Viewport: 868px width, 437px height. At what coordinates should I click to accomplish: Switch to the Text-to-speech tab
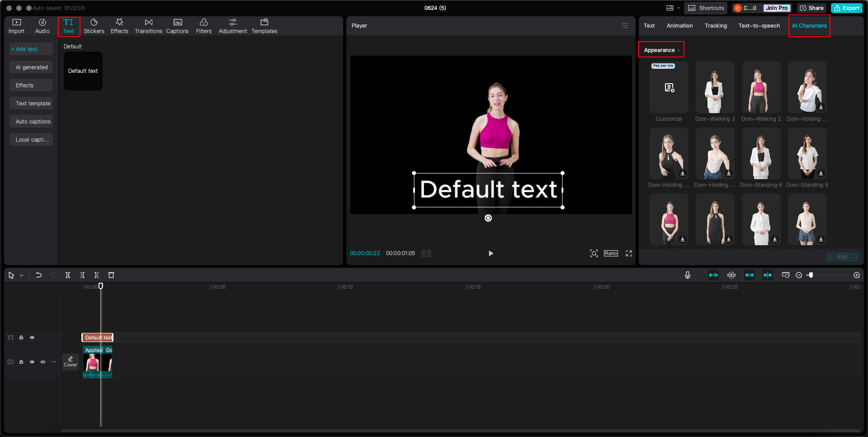[759, 26]
